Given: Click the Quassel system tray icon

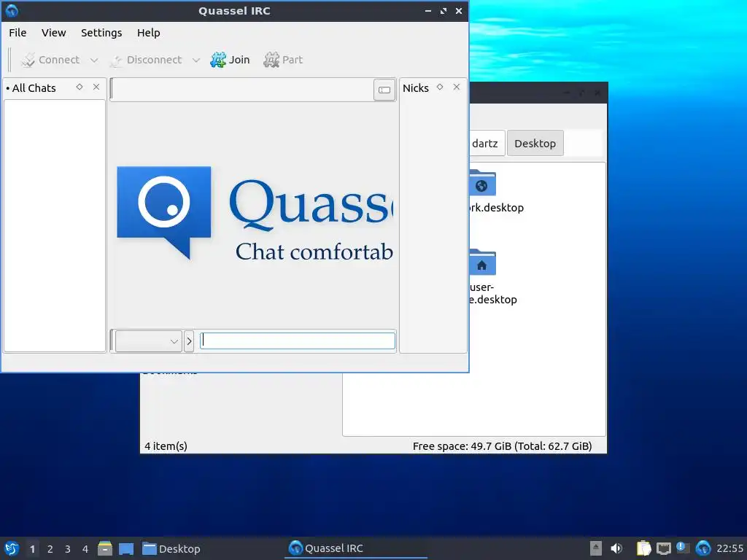Looking at the screenshot, I should (x=703, y=548).
